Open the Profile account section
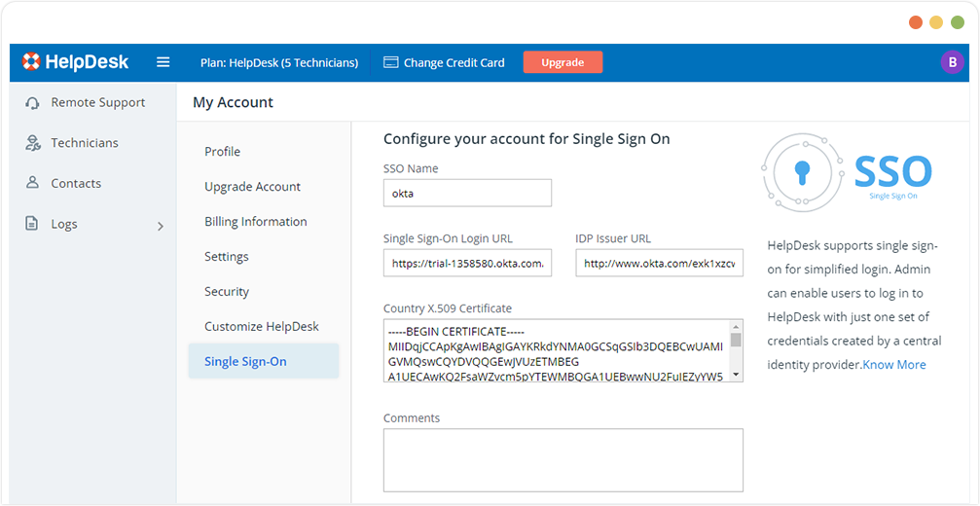The image size is (980, 506). 222,152
